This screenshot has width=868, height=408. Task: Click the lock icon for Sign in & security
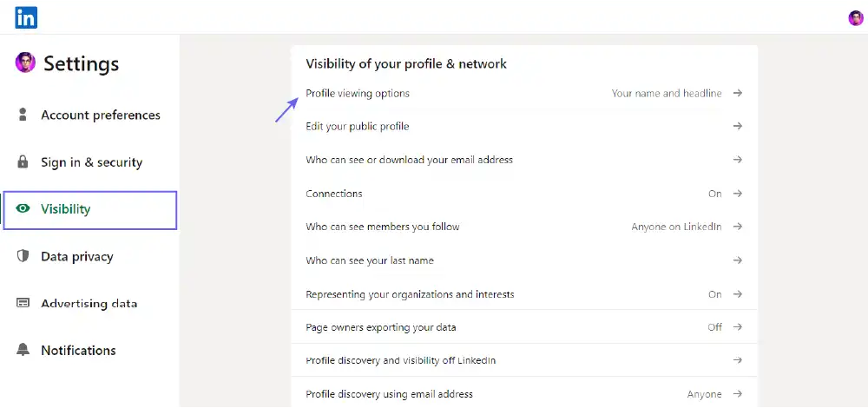(x=23, y=162)
